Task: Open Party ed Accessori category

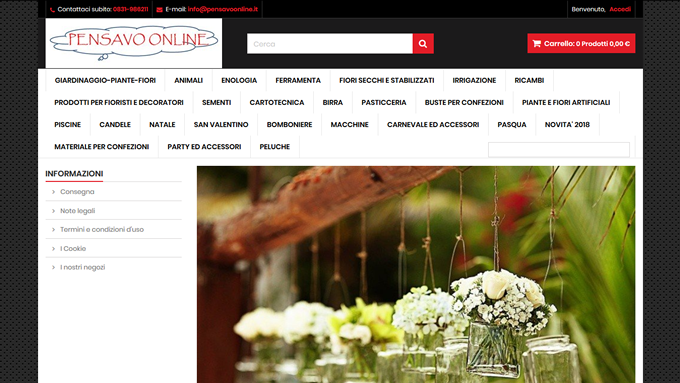Action: click(x=204, y=147)
